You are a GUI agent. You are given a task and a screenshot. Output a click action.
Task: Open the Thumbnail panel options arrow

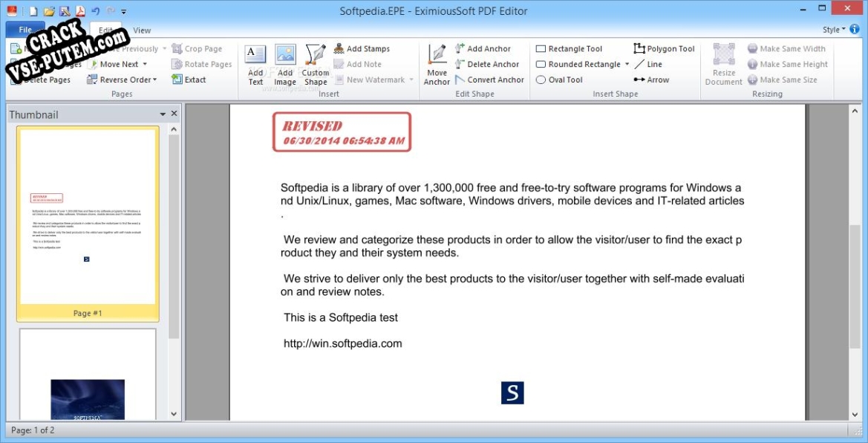[x=163, y=114]
